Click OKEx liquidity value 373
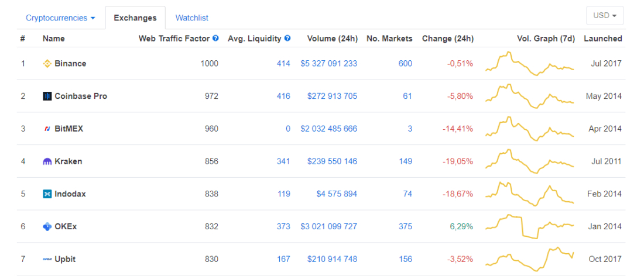 283,226
